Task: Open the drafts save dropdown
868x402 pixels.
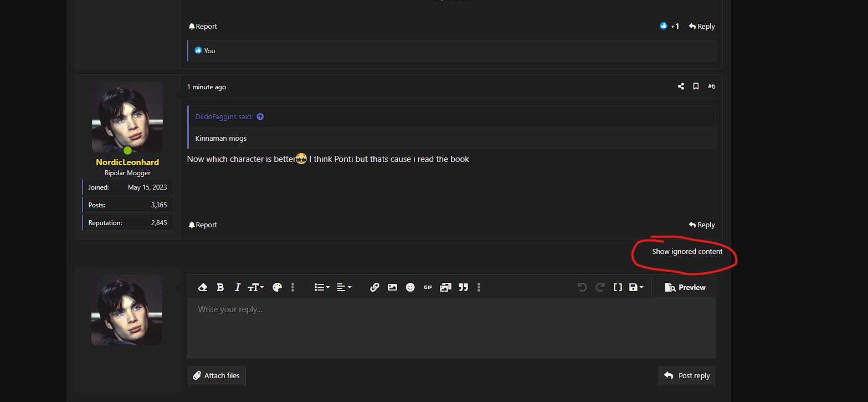Action: tap(636, 287)
